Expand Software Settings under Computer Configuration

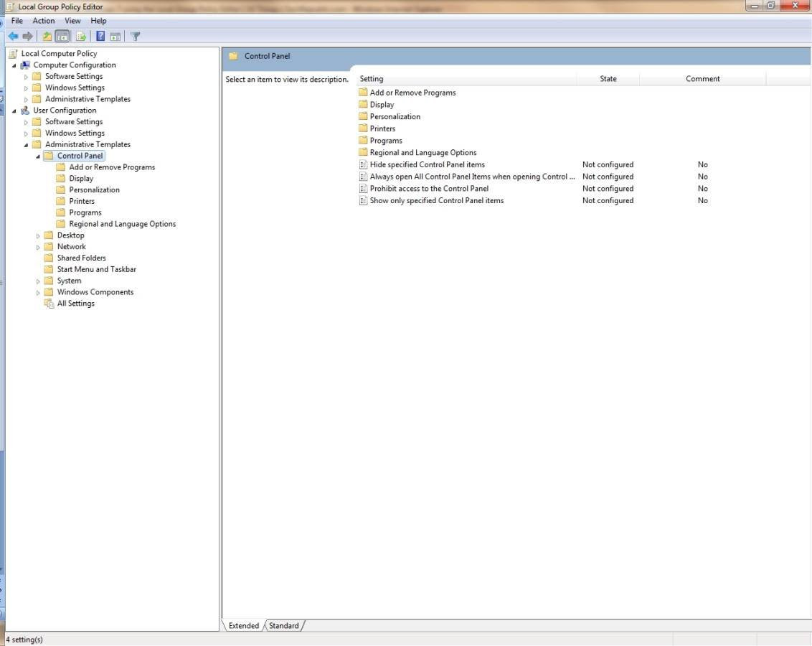pos(26,77)
